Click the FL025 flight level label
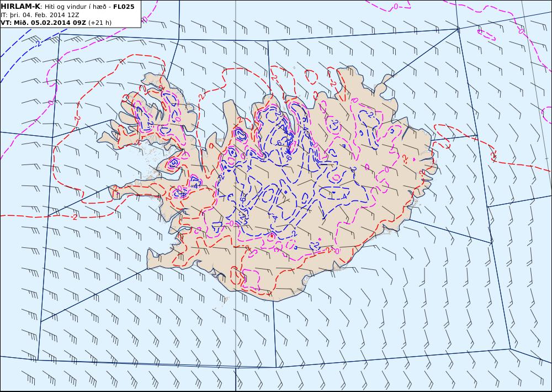The image size is (552, 392). [124, 7]
